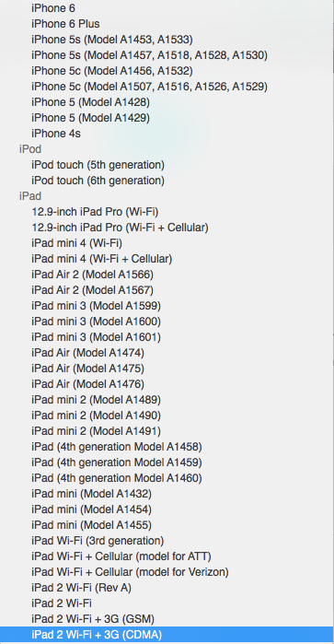Choose highlighted iPad 2 Wi-Fi + 3G (CDMA)
This screenshot has height=644, width=334.
coord(167,636)
